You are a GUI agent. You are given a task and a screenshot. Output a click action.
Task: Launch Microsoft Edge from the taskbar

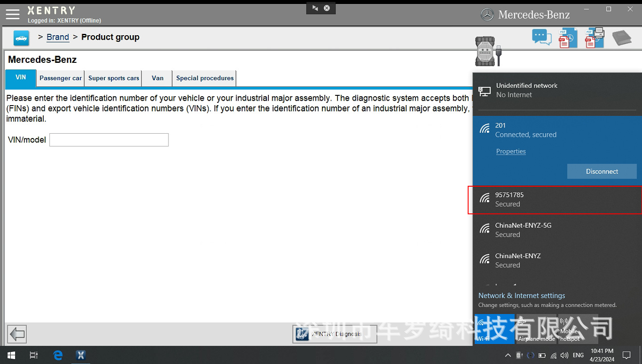(58, 355)
